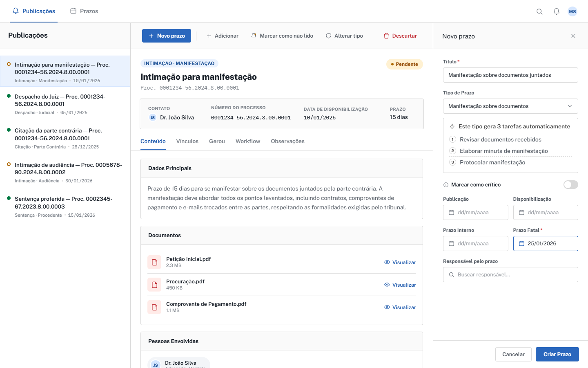Click the PDF icon for Comprovante de Pagamento.pdf
This screenshot has width=588, height=368.
click(x=154, y=307)
